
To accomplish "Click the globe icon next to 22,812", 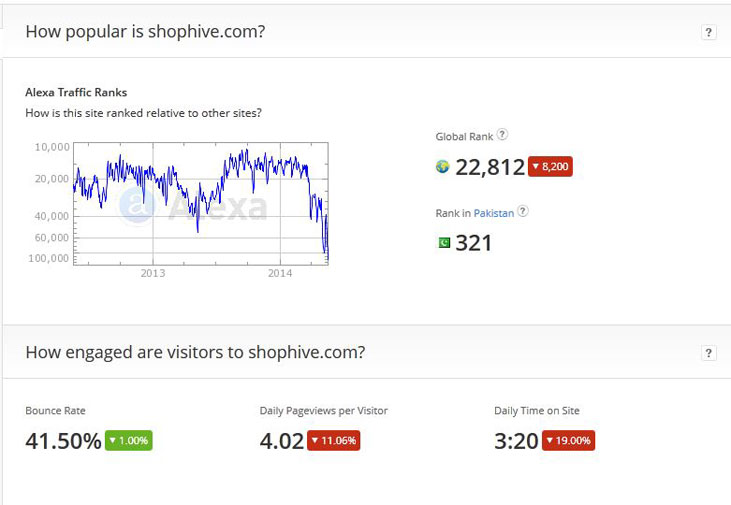I will 443,167.
